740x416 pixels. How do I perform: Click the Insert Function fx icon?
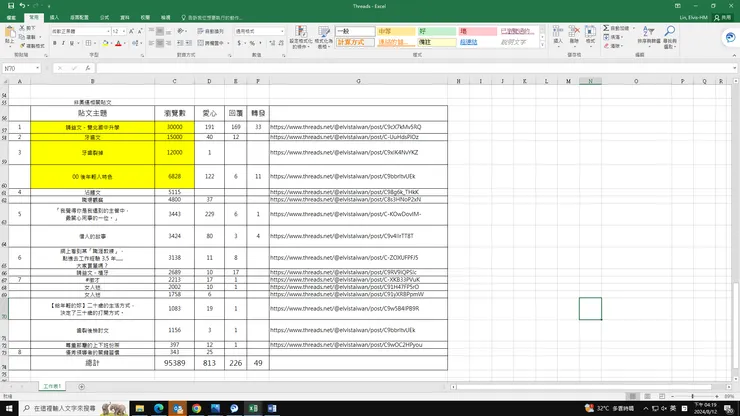(x=87, y=68)
